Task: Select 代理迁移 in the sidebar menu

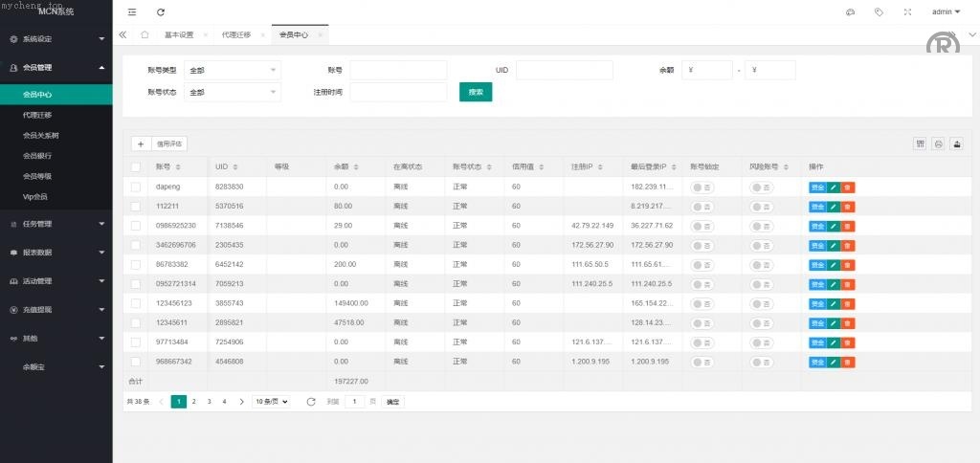Action: coord(37,115)
